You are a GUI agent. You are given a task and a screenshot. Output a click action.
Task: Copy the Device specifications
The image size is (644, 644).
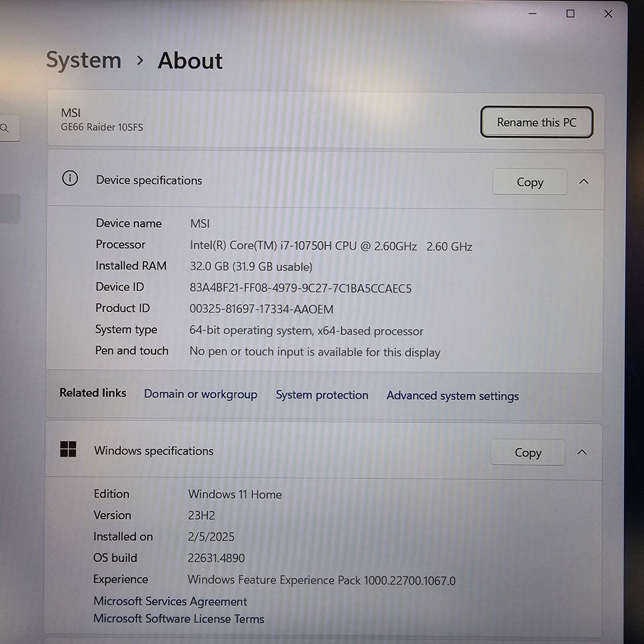click(x=530, y=182)
